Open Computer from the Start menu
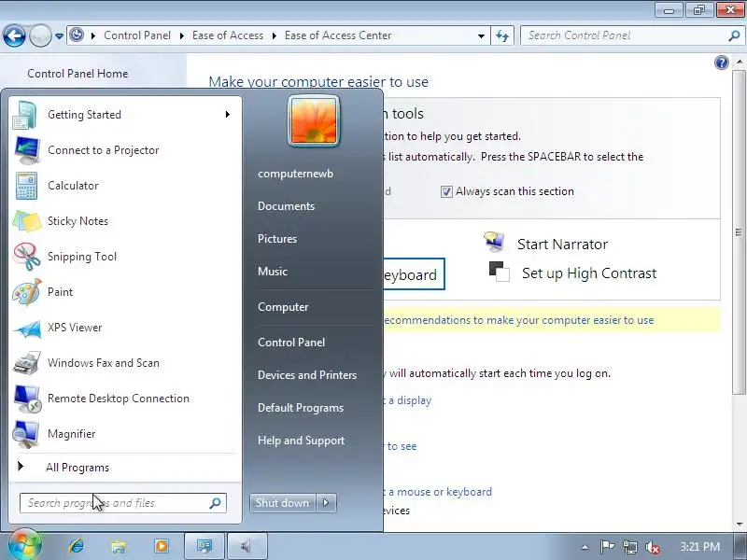The image size is (747, 560). (x=283, y=307)
